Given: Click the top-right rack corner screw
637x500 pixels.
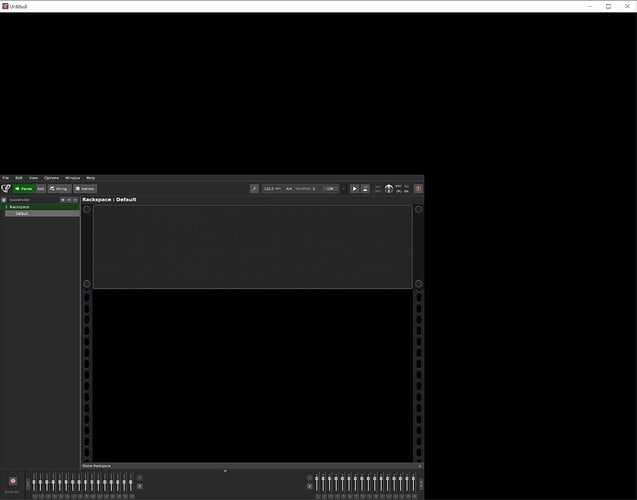Looking at the screenshot, I should coord(418,209).
